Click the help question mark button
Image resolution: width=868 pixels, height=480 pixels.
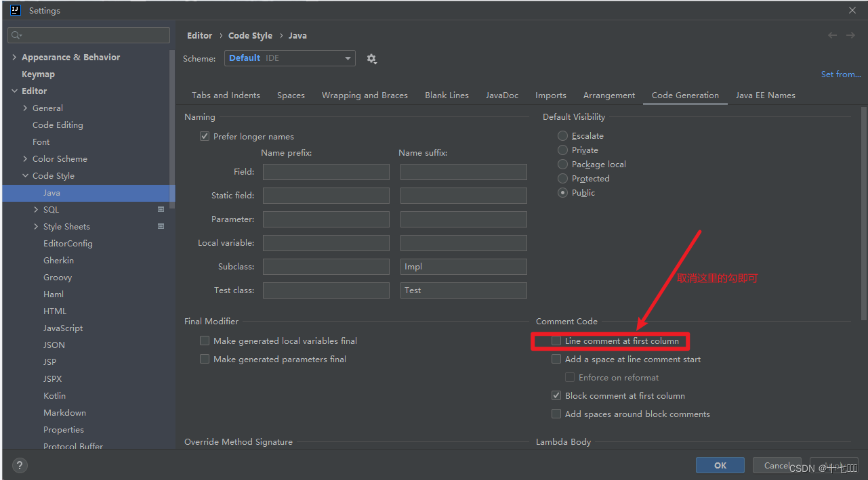point(20,465)
